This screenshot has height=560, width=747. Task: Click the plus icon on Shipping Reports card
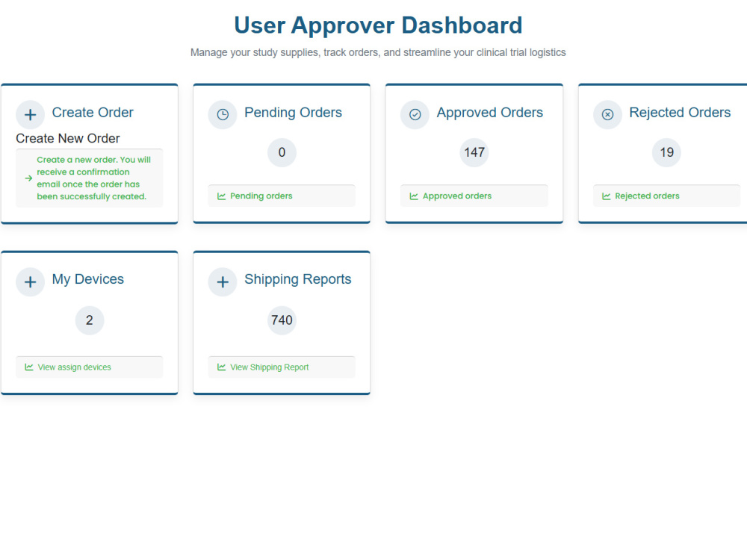223,282
